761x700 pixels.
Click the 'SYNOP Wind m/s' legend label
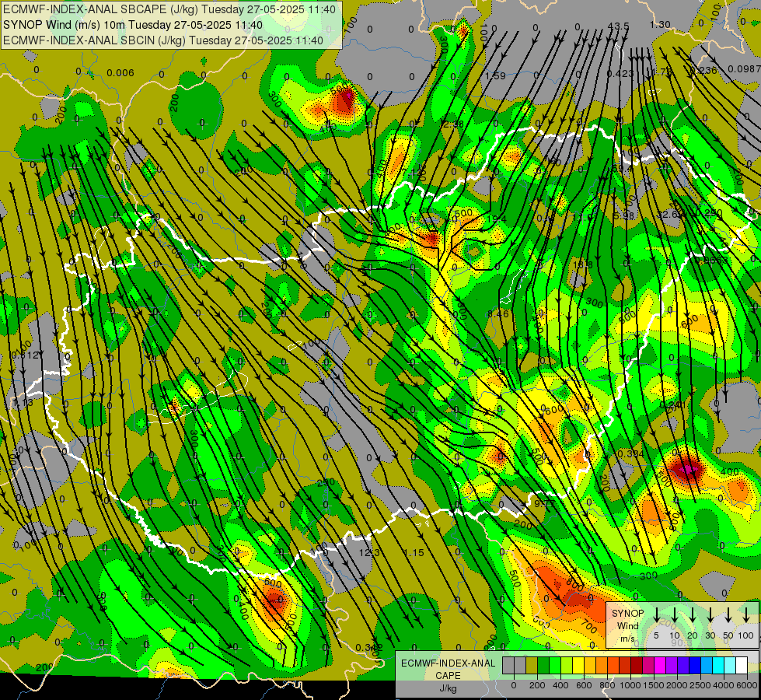point(627,626)
